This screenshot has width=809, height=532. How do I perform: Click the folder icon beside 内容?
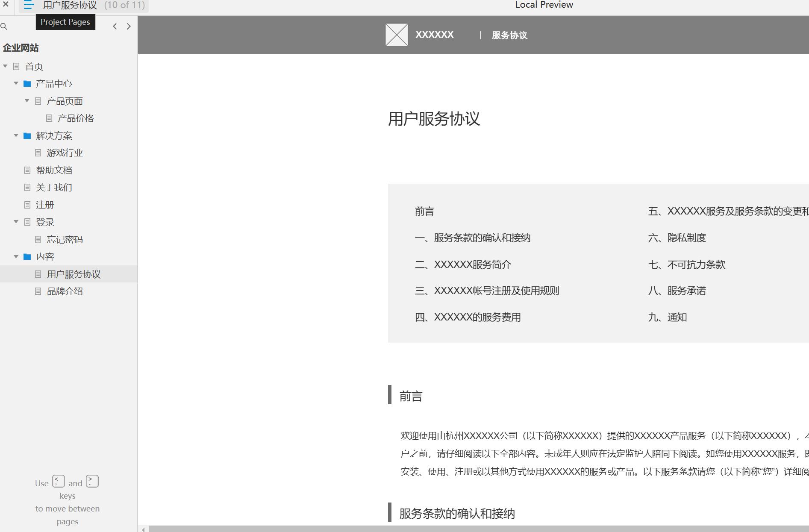27,256
